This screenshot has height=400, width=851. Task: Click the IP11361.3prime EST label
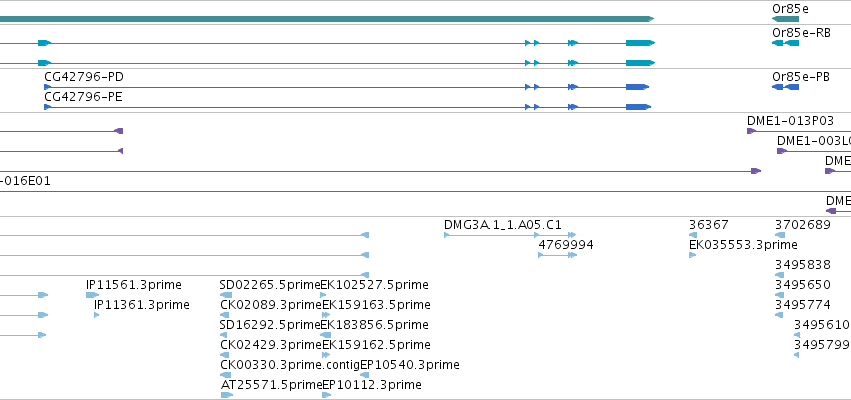[142, 305]
